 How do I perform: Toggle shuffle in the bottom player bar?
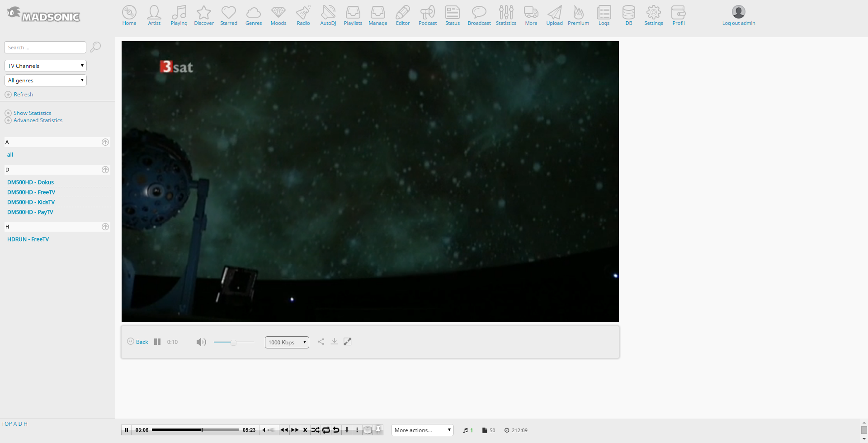pyautogui.click(x=315, y=430)
